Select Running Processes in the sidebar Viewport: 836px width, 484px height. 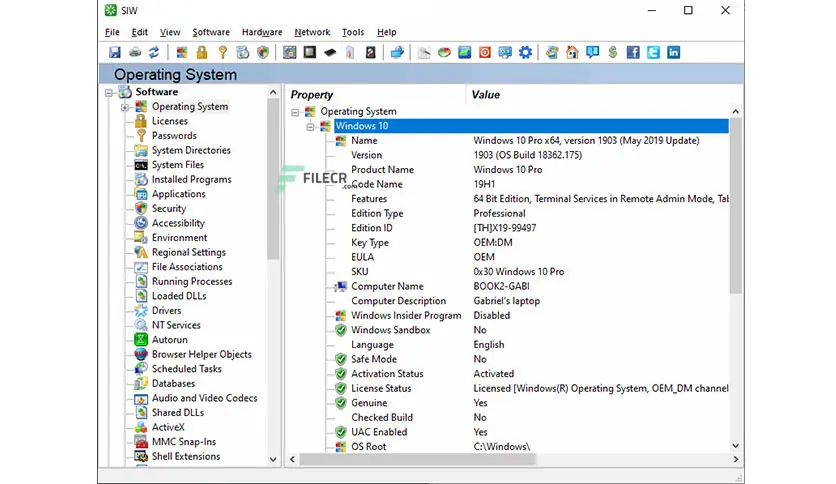coord(191,282)
